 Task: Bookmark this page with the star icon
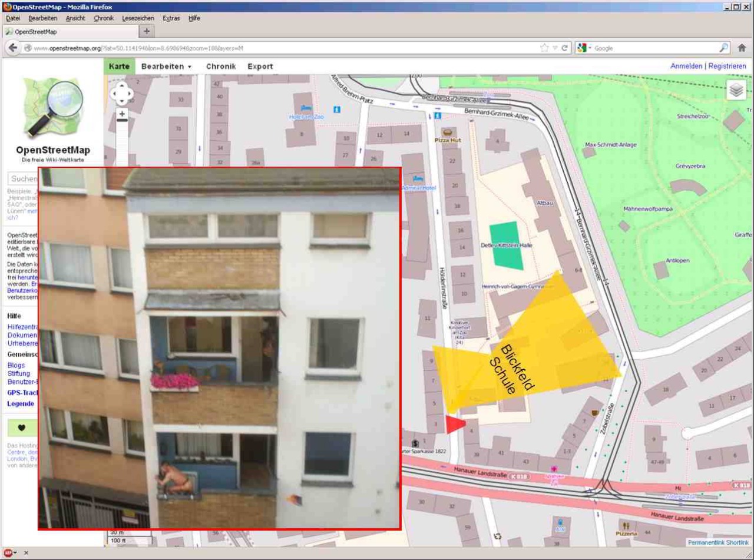(544, 48)
